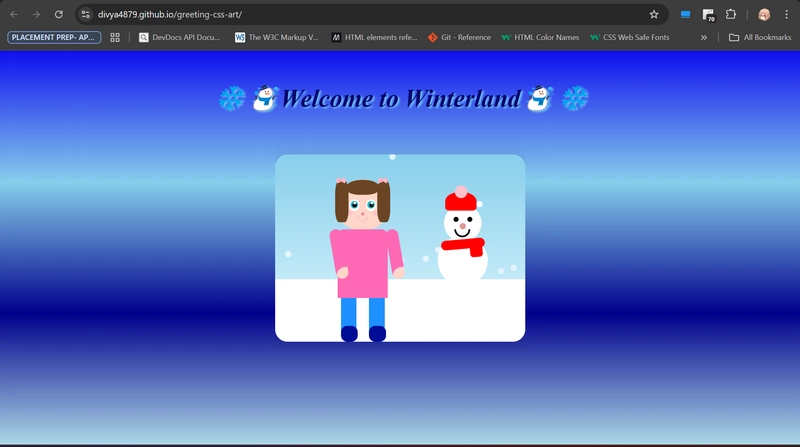Click the blue extension icon beside the star
The image size is (800, 447).
tap(685, 15)
